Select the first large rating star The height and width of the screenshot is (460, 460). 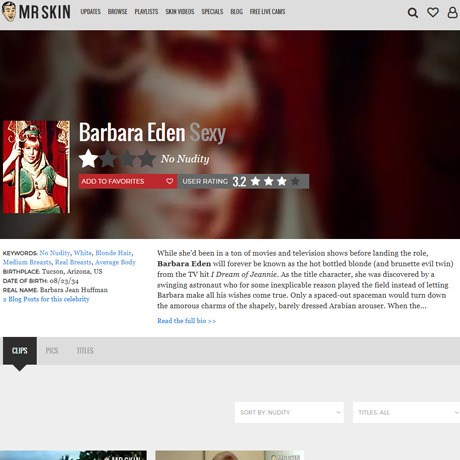coord(88,158)
